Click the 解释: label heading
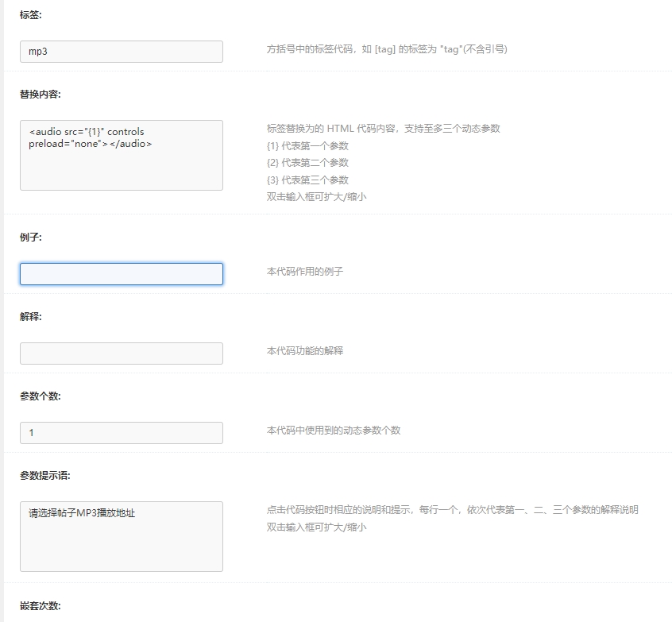672x622 pixels. [x=31, y=317]
